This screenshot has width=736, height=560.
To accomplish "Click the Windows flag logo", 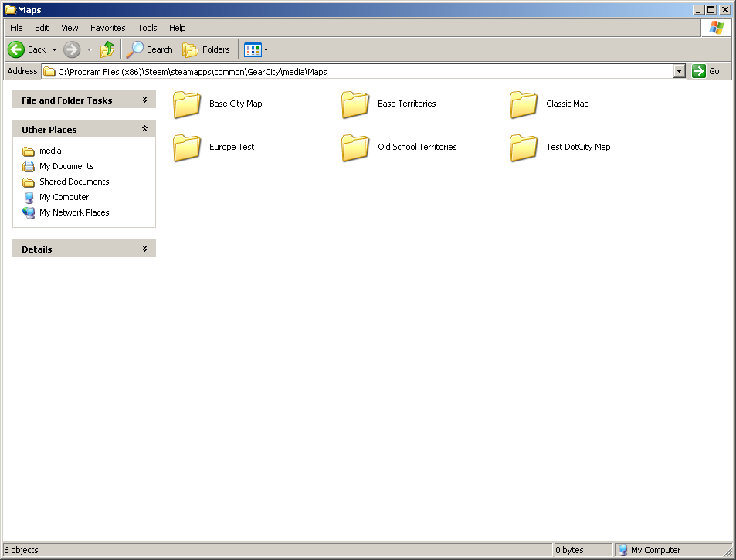I will [716, 28].
